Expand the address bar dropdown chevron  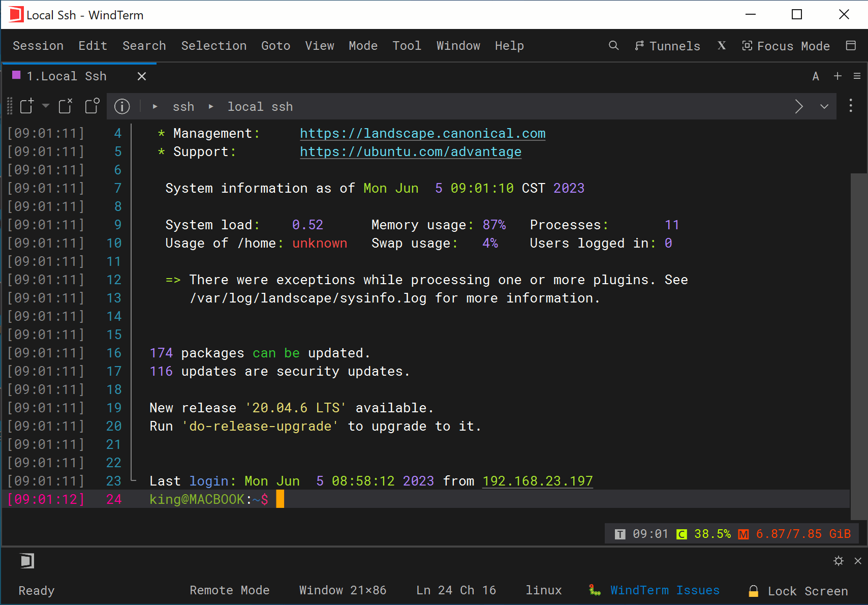click(824, 106)
